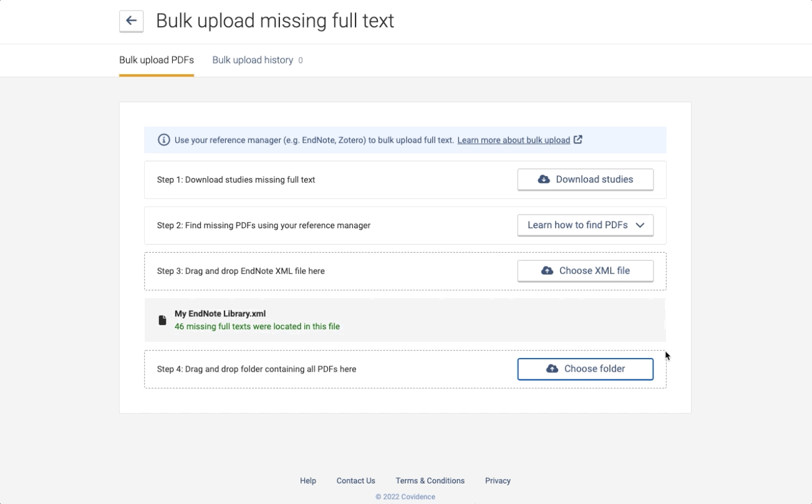Click the back arrow button
The image size is (812, 504).
coord(131,21)
